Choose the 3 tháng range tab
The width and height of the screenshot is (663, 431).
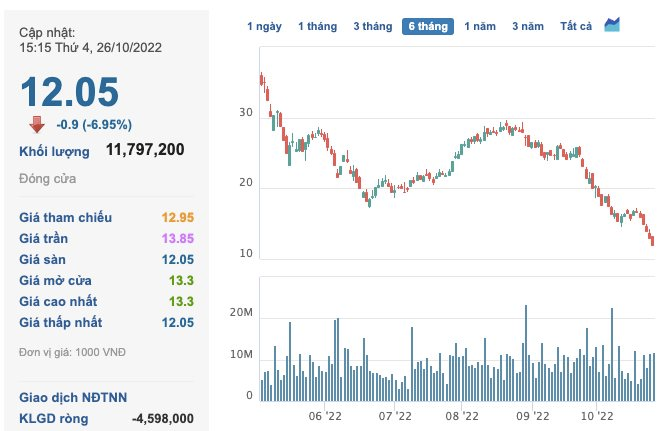point(372,27)
